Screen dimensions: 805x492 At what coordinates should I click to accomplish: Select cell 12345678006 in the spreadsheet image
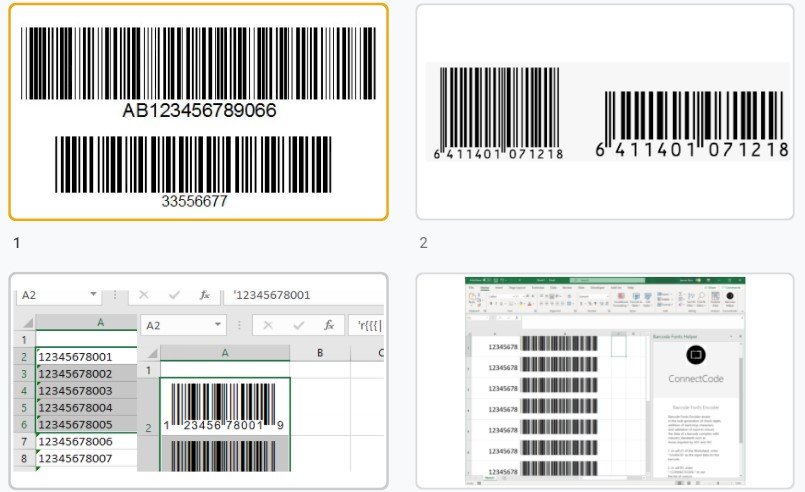click(87, 441)
